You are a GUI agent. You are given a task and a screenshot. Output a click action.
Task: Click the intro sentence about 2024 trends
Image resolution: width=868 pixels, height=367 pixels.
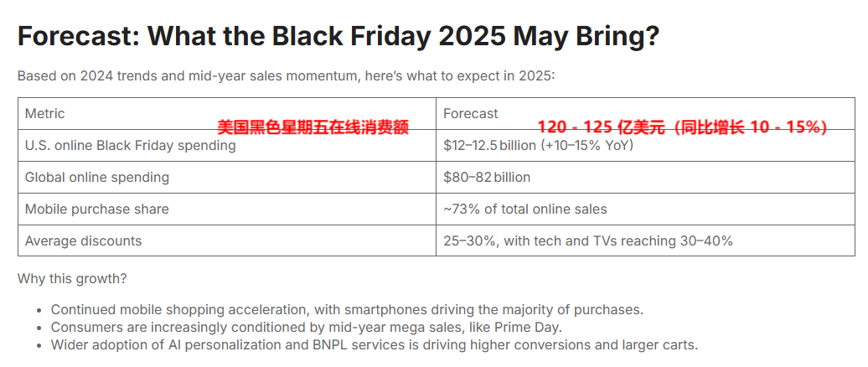pos(286,75)
